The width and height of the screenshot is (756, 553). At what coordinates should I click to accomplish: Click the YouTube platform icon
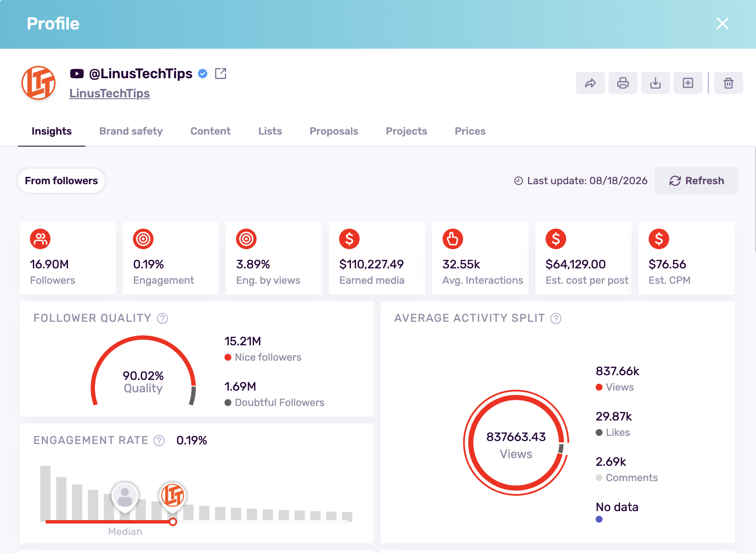click(77, 74)
